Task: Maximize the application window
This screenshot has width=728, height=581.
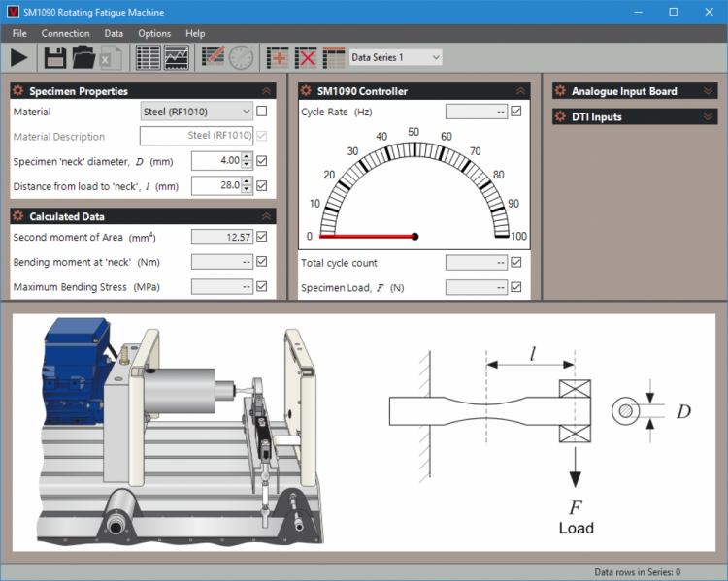Action: (x=674, y=12)
